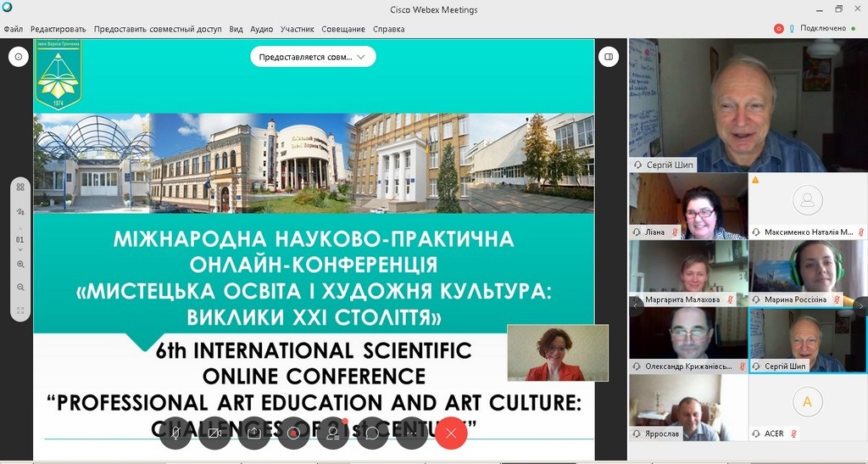Open the Аудио menu
The image size is (868, 464).
click(x=261, y=29)
